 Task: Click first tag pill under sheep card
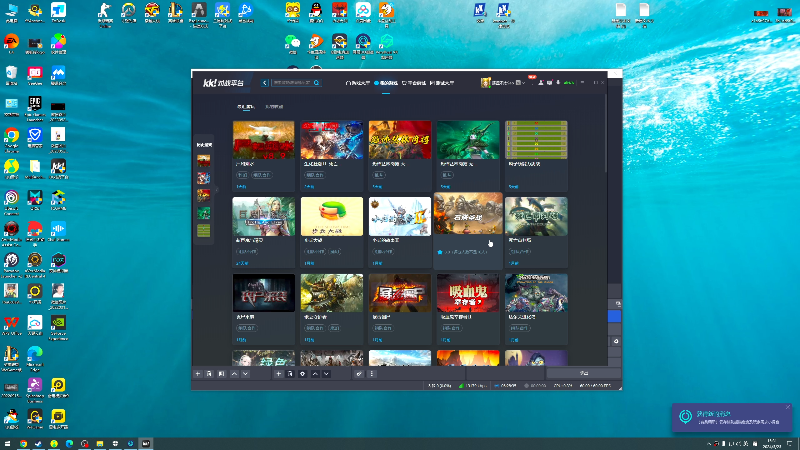click(242, 175)
